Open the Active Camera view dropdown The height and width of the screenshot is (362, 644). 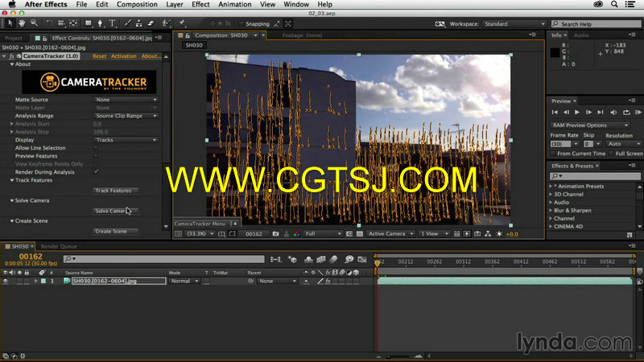[x=390, y=234]
